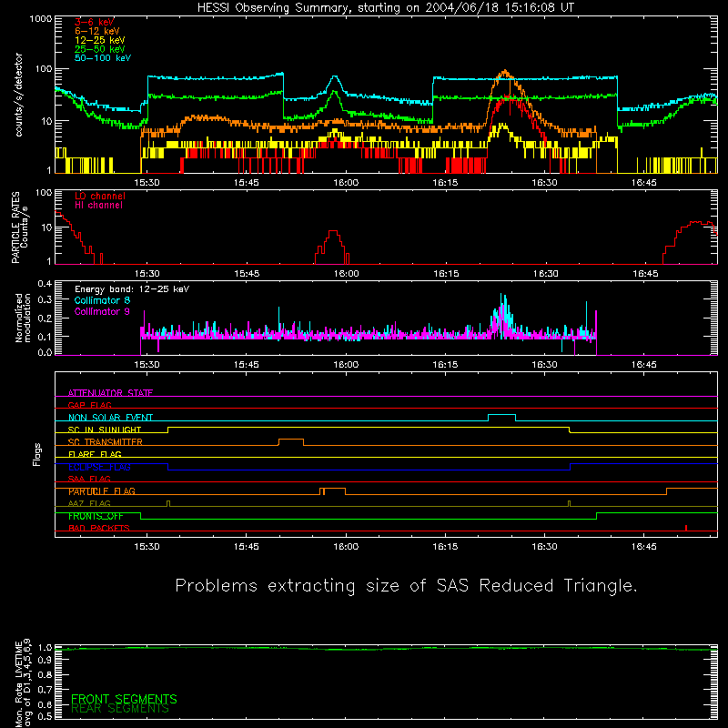
Task: Click the FRONT SEGMENTS legend label
Action: [x=124, y=699]
